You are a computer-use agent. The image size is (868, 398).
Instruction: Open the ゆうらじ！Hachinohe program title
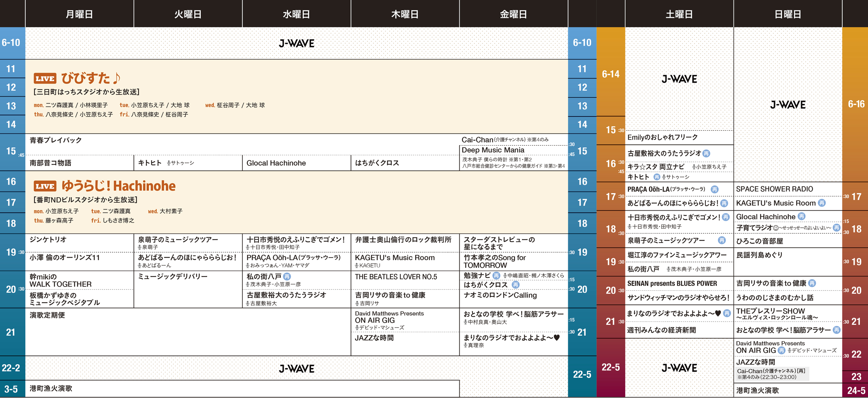pos(119,186)
